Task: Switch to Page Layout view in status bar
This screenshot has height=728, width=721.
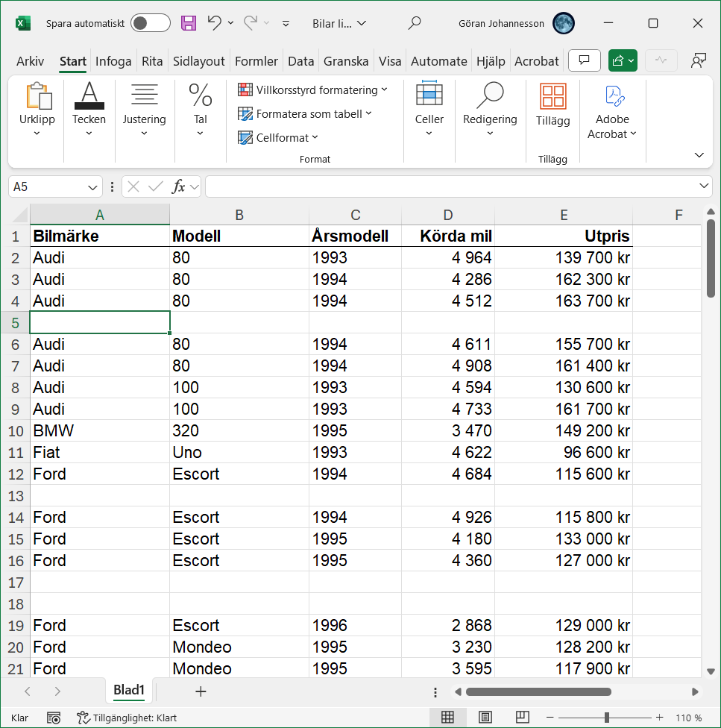Action: tap(485, 718)
